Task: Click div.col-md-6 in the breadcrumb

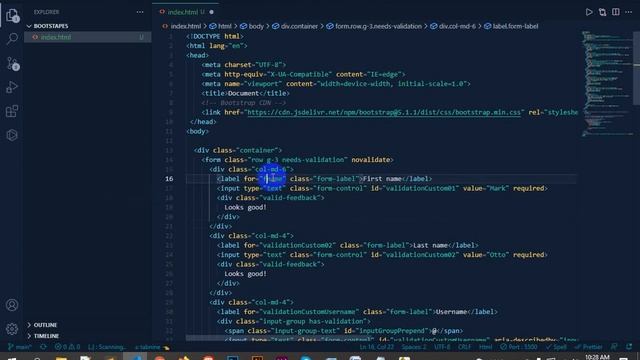Action: tap(457, 26)
